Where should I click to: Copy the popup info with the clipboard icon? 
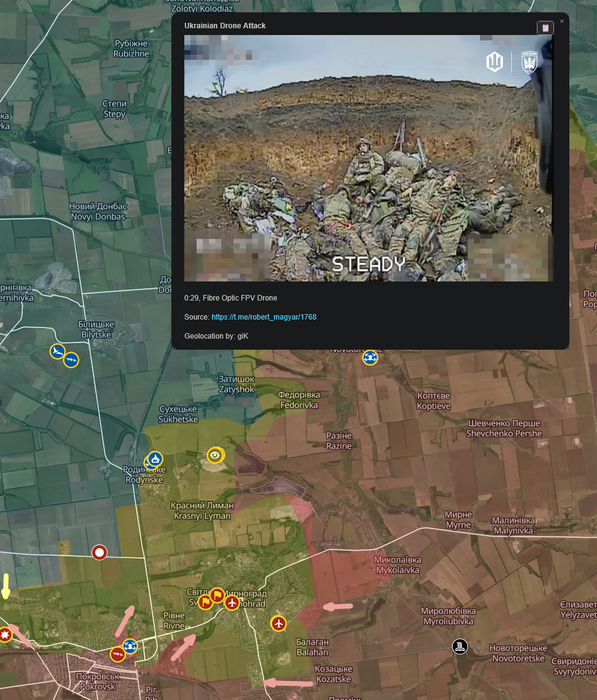(545, 28)
